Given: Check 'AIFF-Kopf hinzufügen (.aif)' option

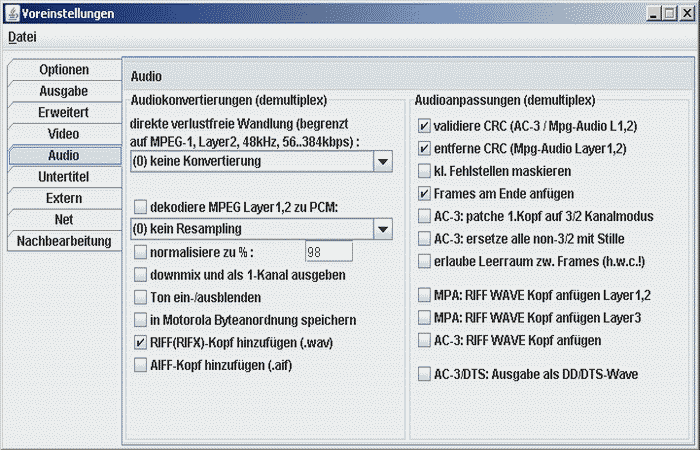Looking at the screenshot, I should (x=141, y=365).
